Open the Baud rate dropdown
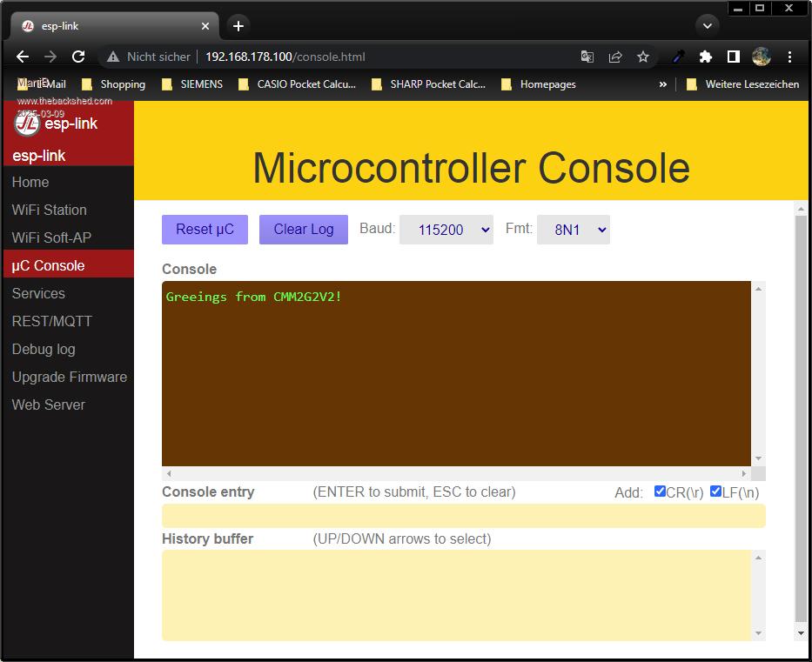 point(446,230)
